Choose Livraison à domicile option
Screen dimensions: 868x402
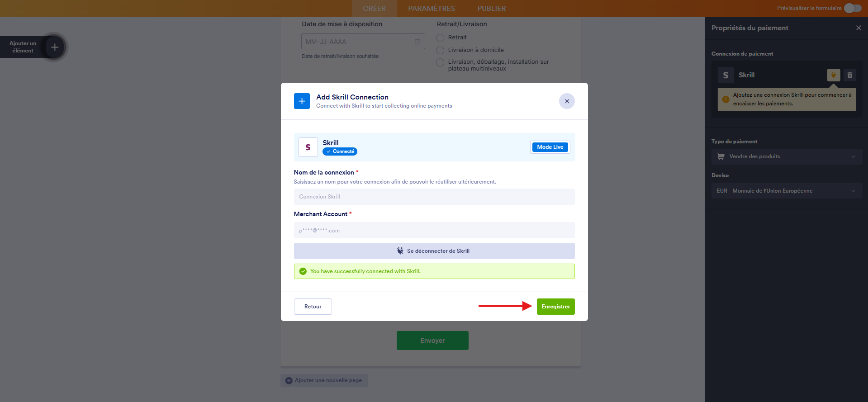click(x=440, y=50)
